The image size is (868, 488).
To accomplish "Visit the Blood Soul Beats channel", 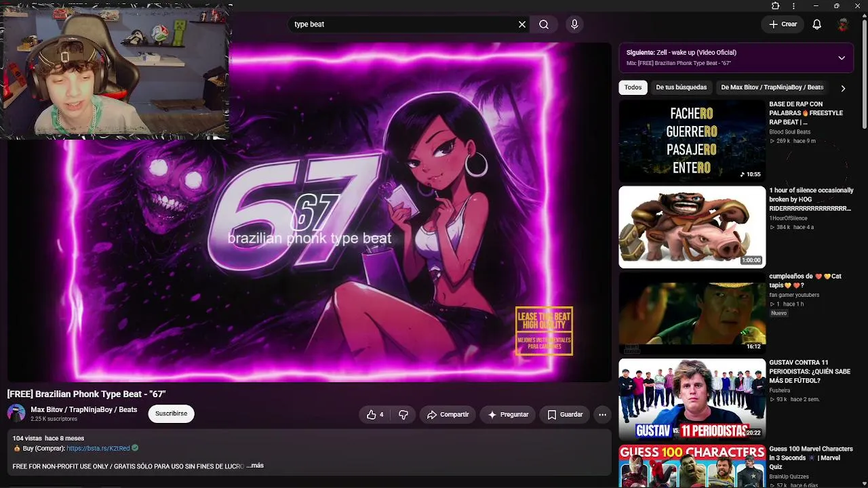I will [790, 132].
